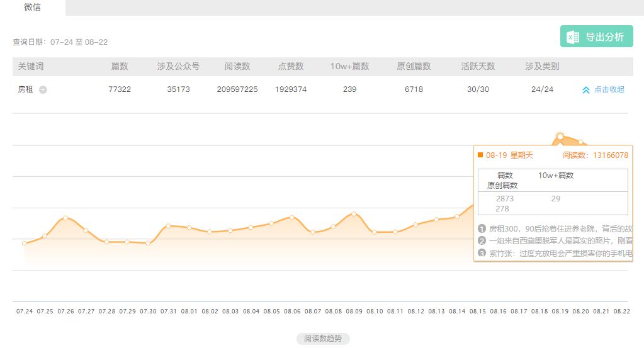
Task: Select the 08.09 data point on chart
Action: (x=354, y=214)
